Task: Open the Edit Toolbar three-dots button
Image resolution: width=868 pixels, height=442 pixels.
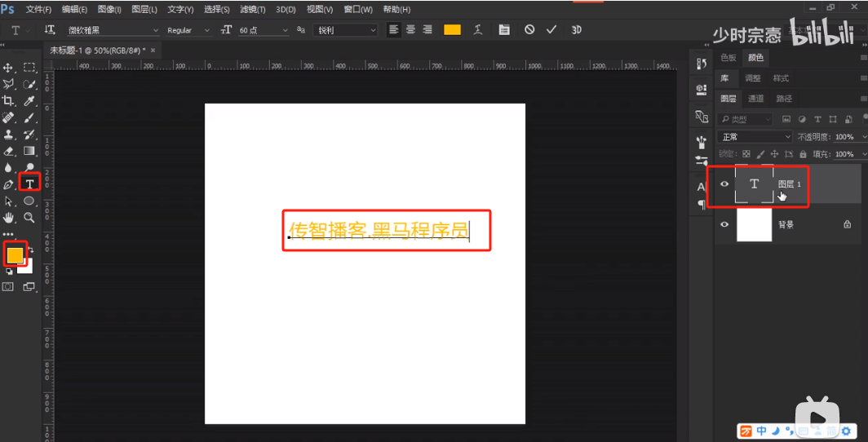Action: (x=8, y=235)
